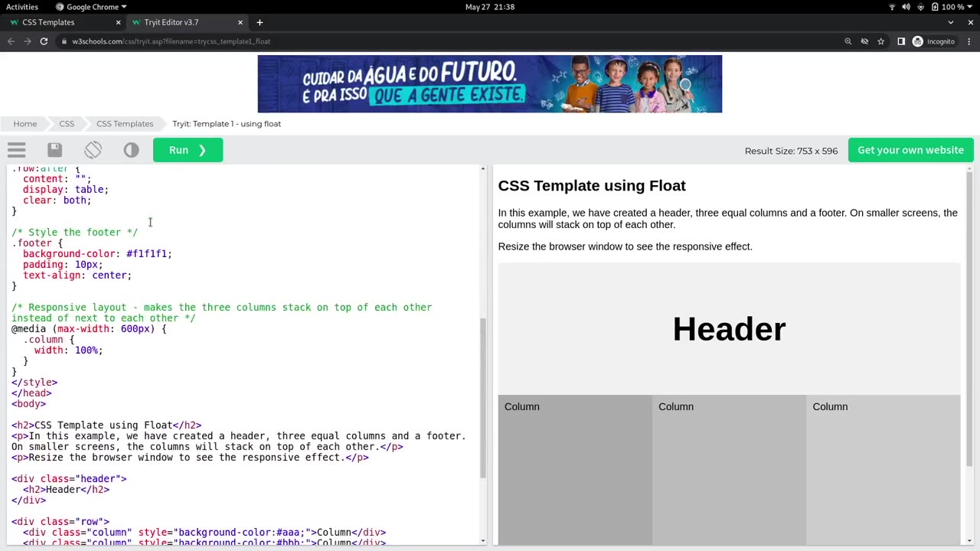The height and width of the screenshot is (551, 980).
Task: Click the zoom magnifier icon in address bar
Action: [x=848, y=41]
